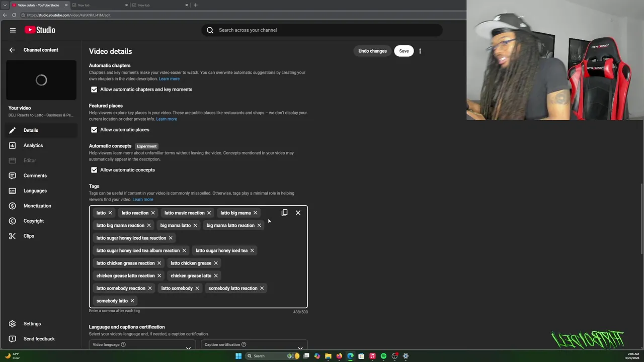Open Learn more link under Tags

pyautogui.click(x=143, y=200)
